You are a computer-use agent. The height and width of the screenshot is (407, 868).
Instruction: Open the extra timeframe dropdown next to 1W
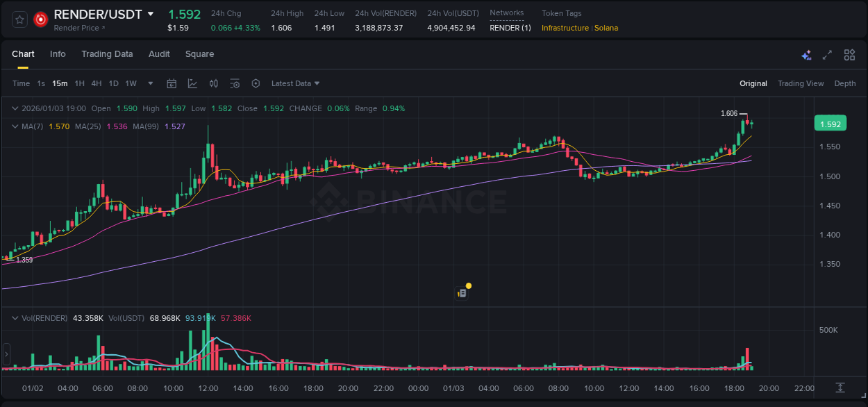[149, 83]
